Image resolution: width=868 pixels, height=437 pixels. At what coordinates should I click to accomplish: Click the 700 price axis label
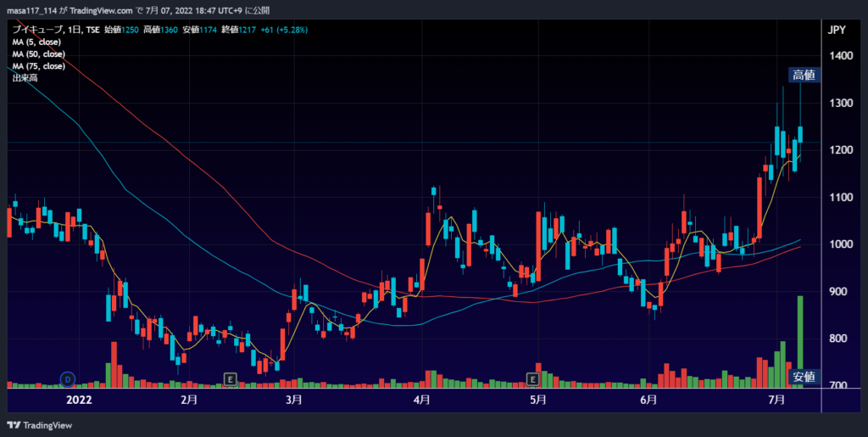pyautogui.click(x=839, y=385)
